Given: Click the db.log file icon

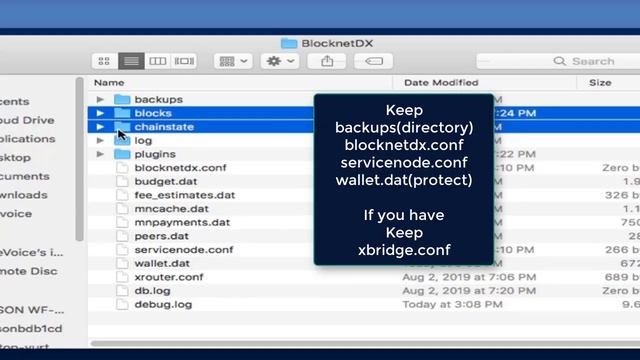Looking at the screenshot, I should coord(122,291).
